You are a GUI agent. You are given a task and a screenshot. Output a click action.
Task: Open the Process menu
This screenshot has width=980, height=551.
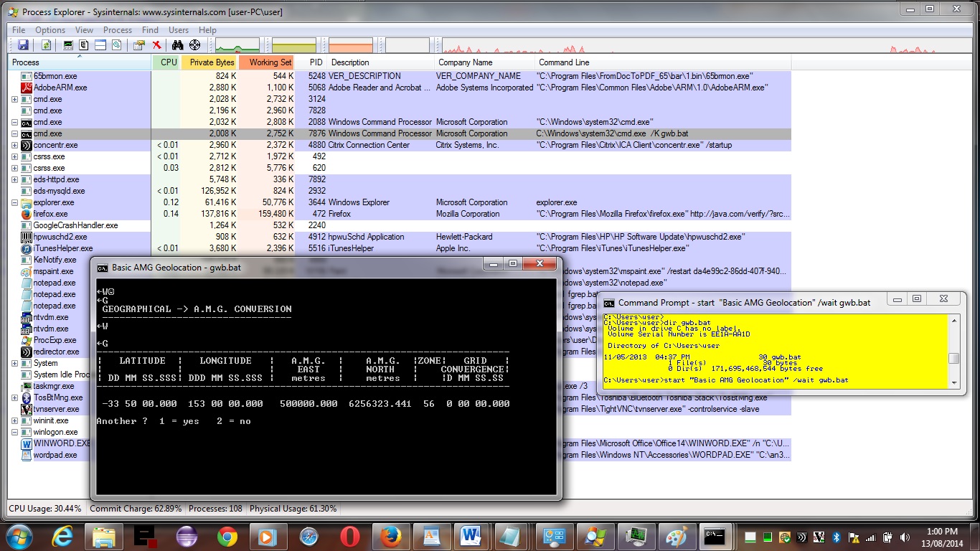(118, 30)
